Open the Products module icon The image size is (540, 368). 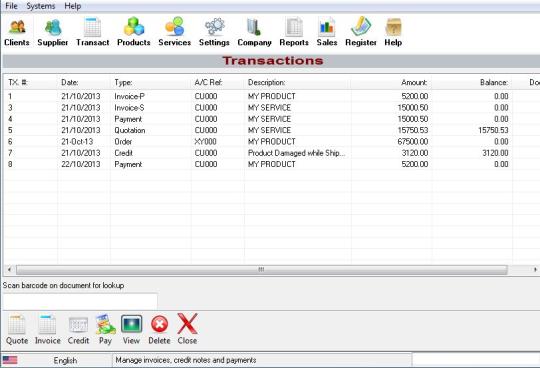(134, 32)
